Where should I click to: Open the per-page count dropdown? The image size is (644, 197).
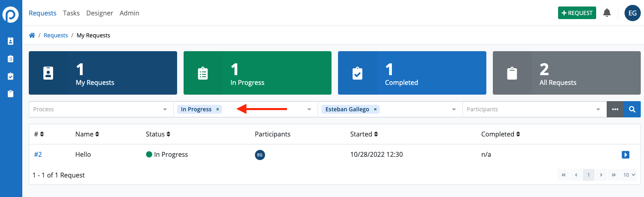pos(629,175)
